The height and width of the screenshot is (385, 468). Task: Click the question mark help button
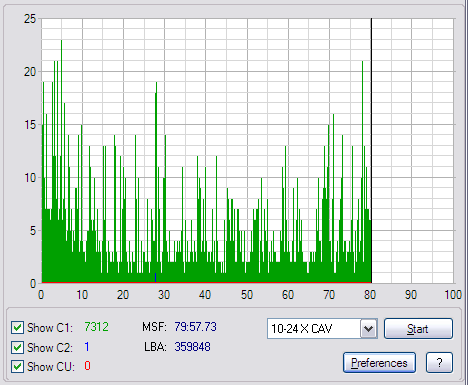pyautogui.click(x=439, y=363)
